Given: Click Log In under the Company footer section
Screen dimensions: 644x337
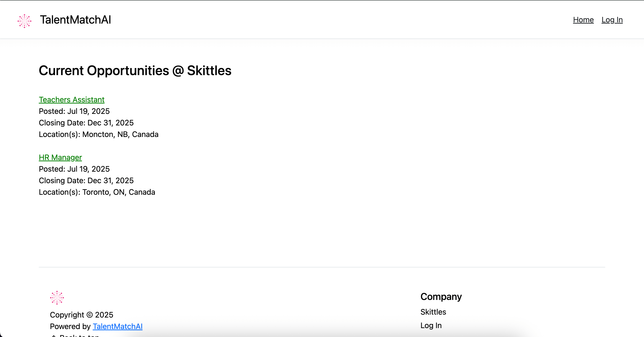Looking at the screenshot, I should (431, 325).
